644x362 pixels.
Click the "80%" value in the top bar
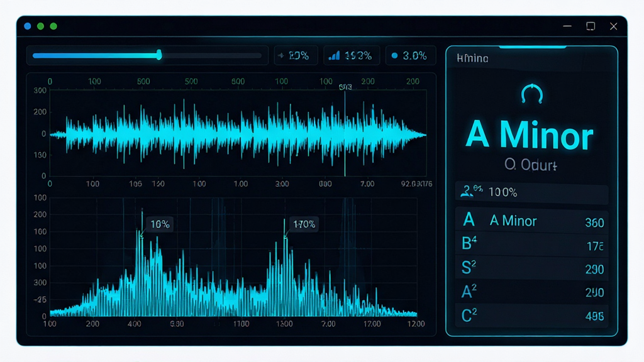(x=299, y=55)
